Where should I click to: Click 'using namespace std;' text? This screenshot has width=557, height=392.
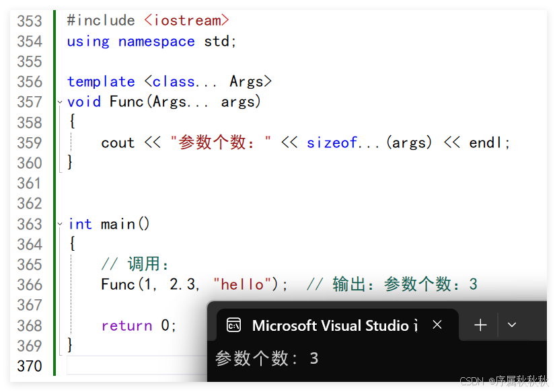(151, 42)
